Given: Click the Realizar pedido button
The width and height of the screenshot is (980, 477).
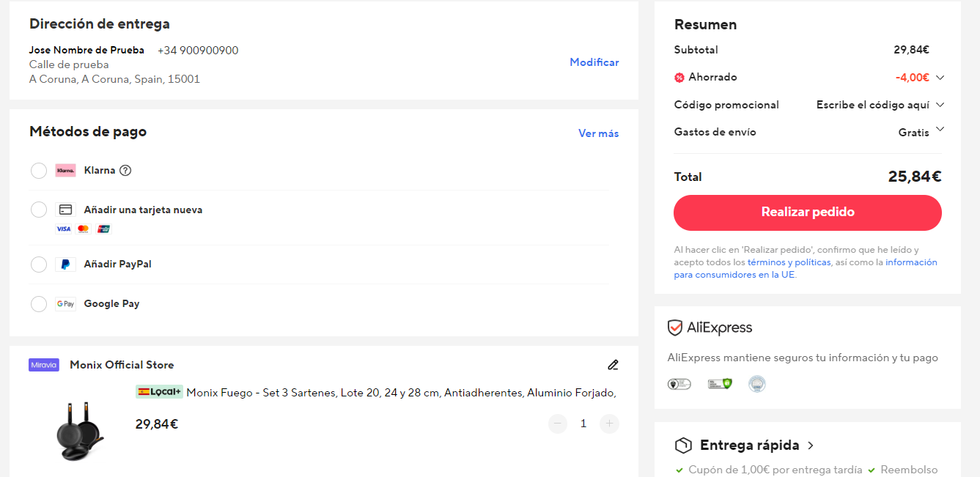Looking at the screenshot, I should [808, 212].
